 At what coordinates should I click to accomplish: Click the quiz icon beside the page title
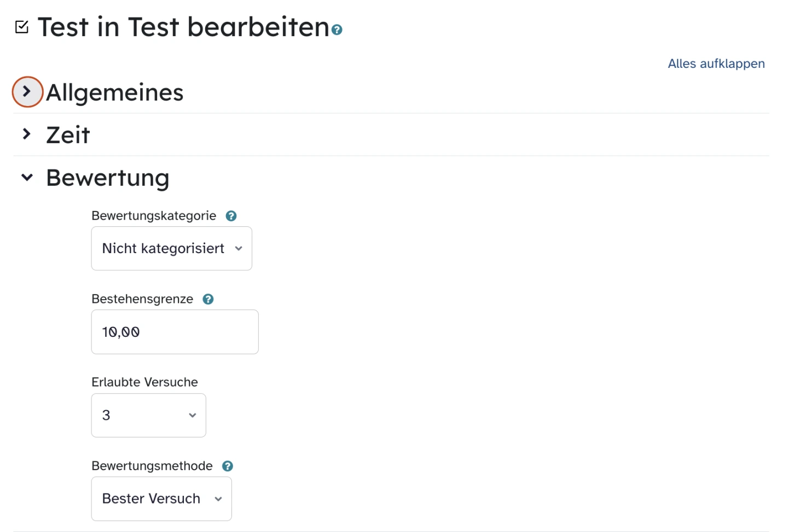click(x=22, y=27)
